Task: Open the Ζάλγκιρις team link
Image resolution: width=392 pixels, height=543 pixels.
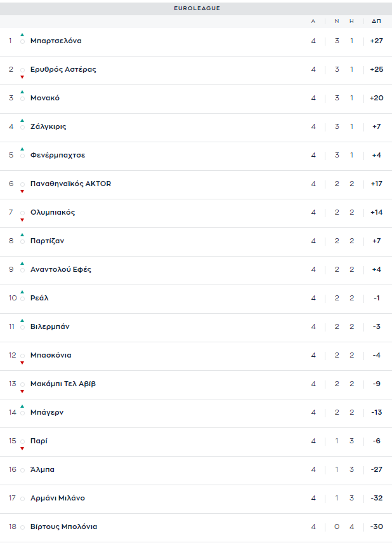Action: [48, 126]
